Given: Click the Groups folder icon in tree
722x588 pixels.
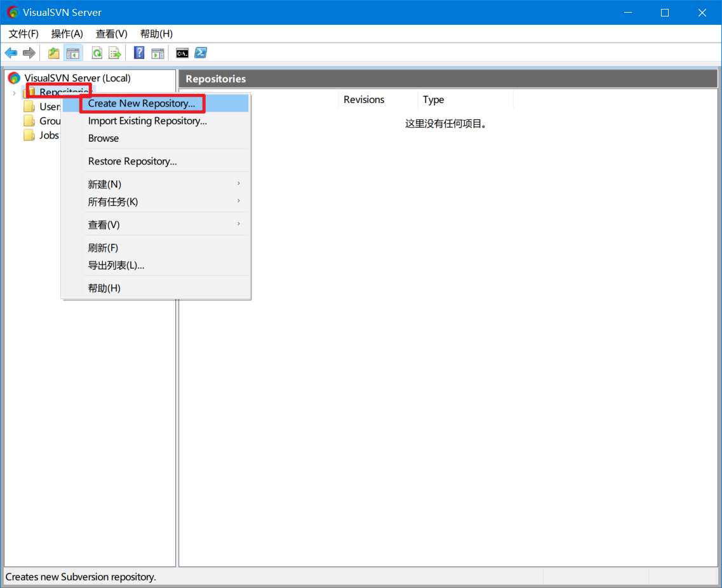Looking at the screenshot, I should [29, 121].
